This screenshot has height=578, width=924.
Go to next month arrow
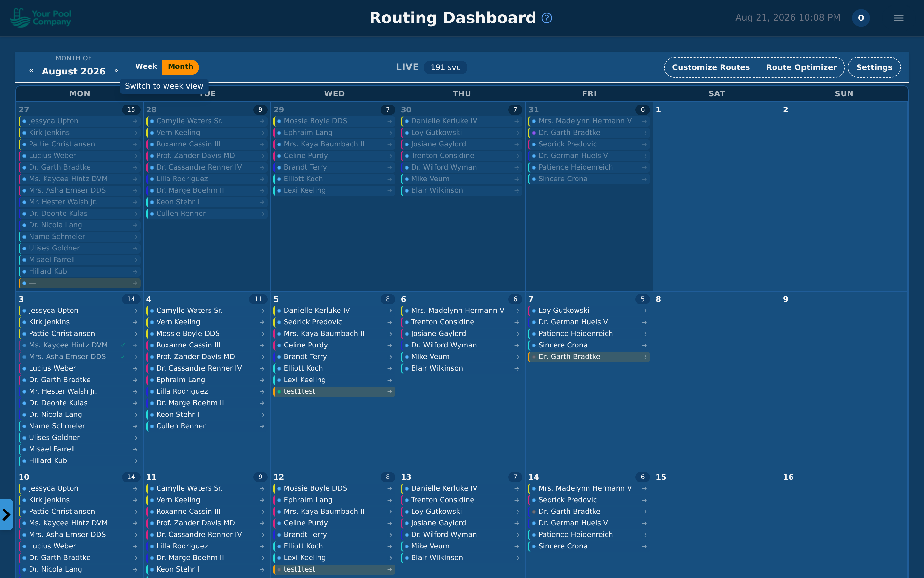coord(116,71)
